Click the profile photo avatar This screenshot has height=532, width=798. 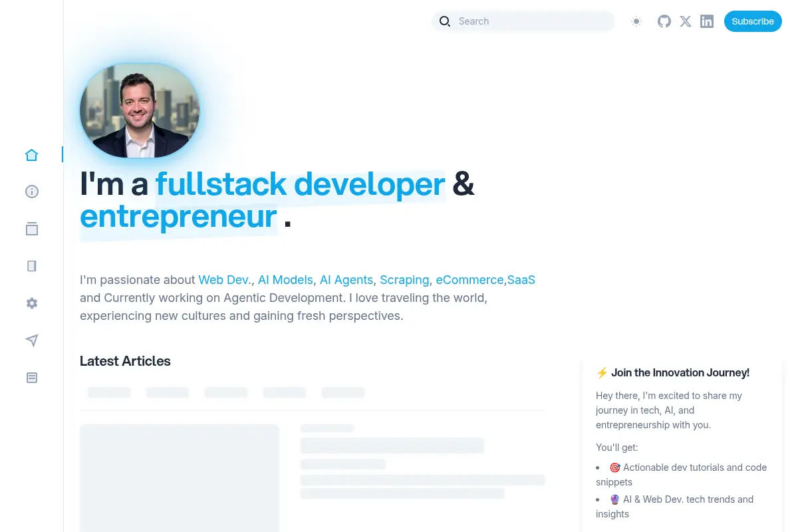[140, 110]
